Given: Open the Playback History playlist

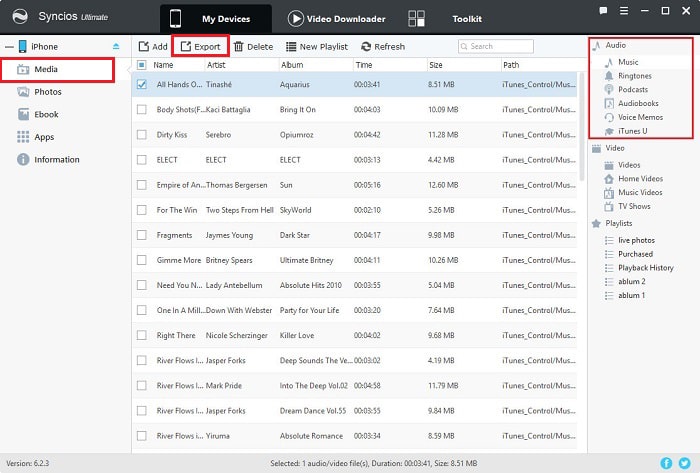Looking at the screenshot, I should 646,268.
